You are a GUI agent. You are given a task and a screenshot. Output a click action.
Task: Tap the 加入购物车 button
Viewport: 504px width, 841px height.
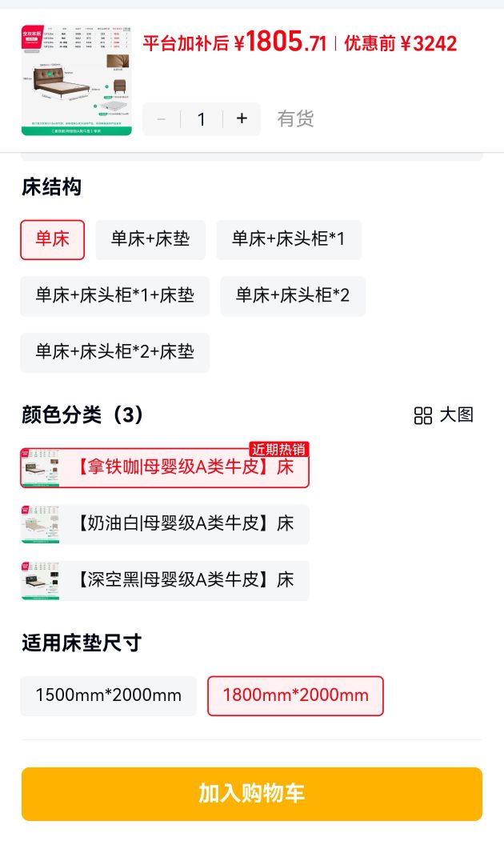252,794
